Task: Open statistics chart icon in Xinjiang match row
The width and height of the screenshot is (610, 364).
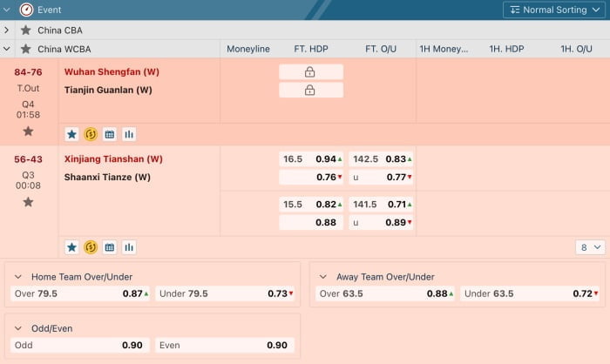Action: 129,247
